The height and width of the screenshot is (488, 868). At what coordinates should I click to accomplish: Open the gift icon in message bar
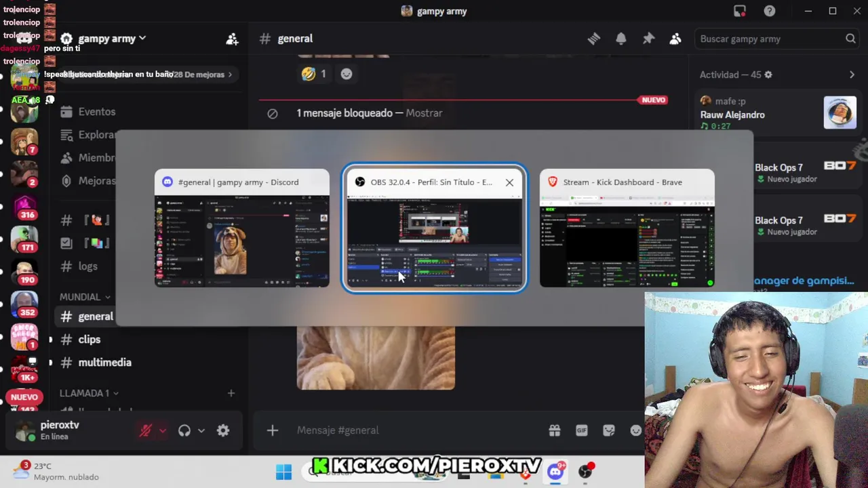(x=555, y=430)
